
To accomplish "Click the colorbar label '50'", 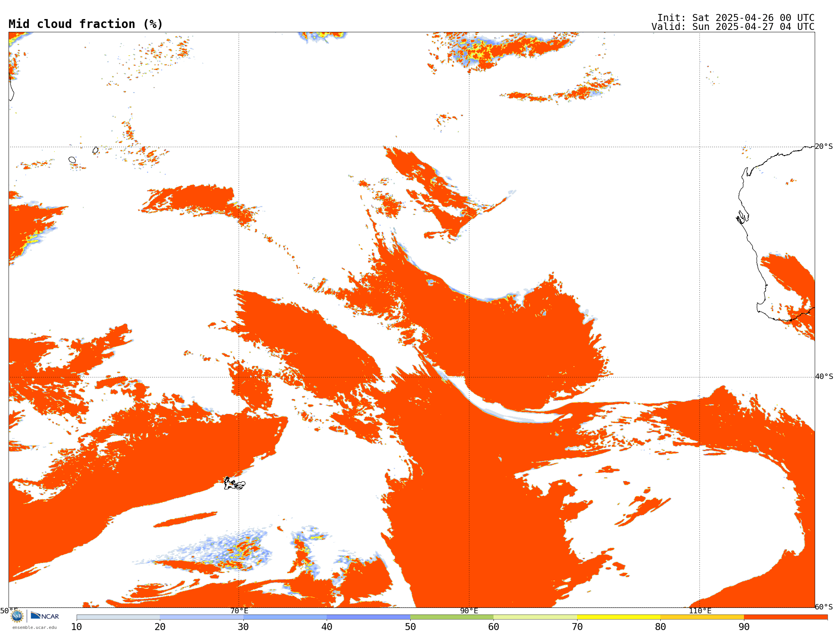I will [x=410, y=627].
